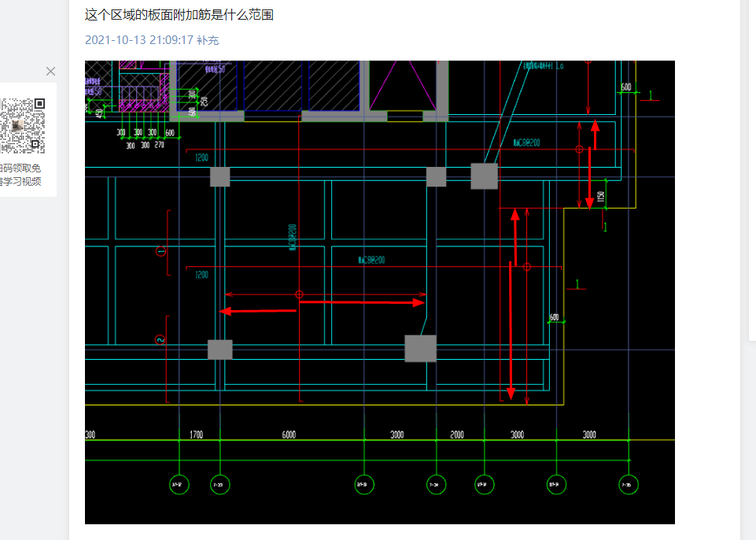
Task: Click the 学习视频 caption under the QR code
Action: coord(22,182)
